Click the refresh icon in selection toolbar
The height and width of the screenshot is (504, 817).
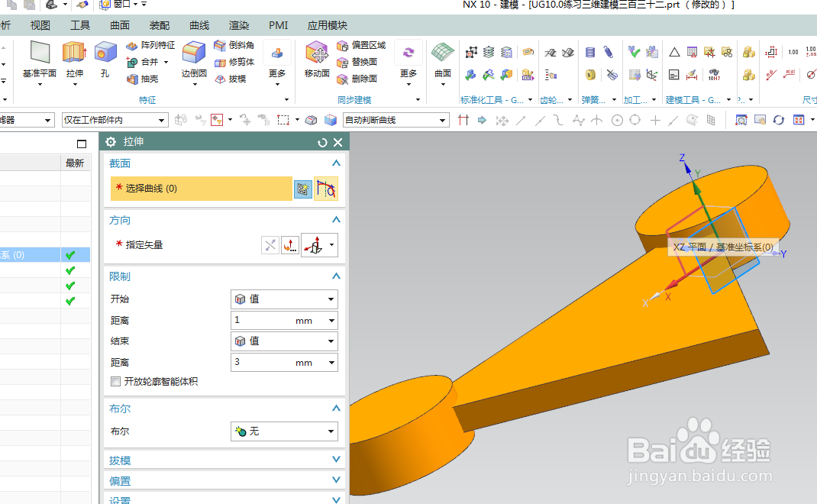(x=779, y=120)
